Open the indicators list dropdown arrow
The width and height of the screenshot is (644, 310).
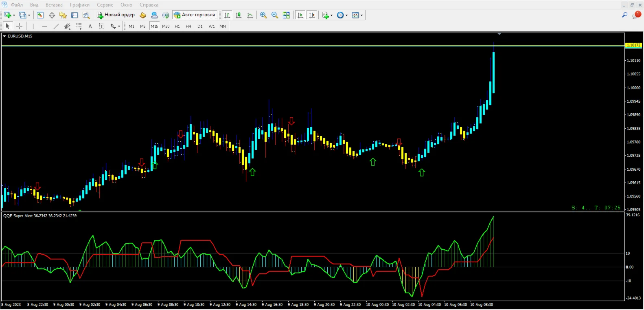tap(332, 15)
